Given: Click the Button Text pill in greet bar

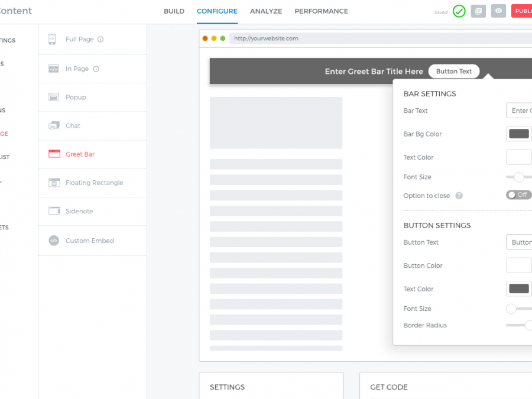Looking at the screenshot, I should (454, 72).
